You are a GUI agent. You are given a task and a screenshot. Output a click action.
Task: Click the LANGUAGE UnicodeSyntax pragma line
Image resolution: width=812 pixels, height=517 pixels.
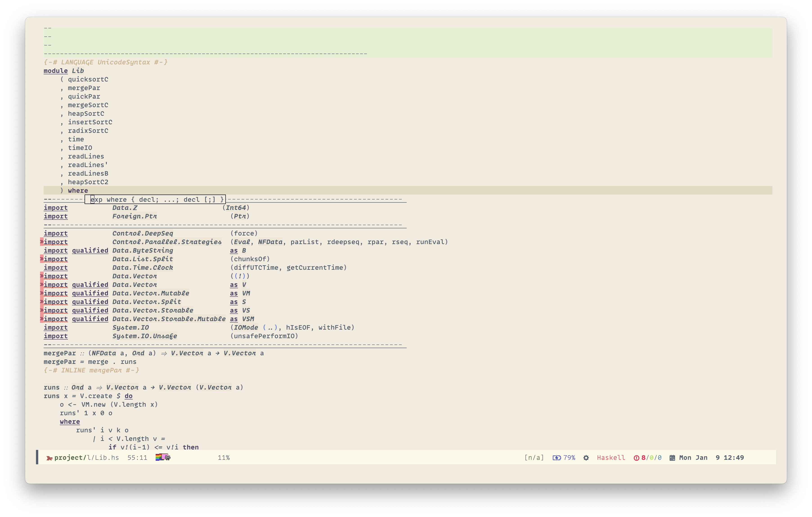tap(105, 62)
